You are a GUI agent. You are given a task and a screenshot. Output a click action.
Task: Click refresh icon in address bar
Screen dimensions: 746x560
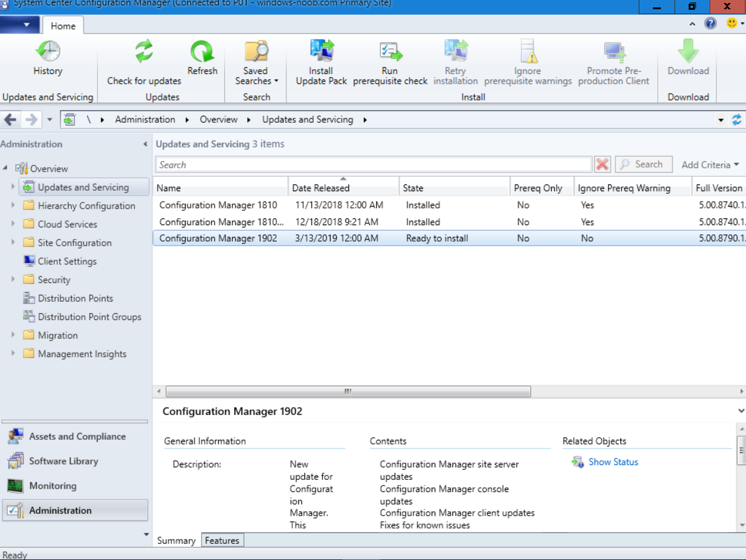tap(737, 120)
